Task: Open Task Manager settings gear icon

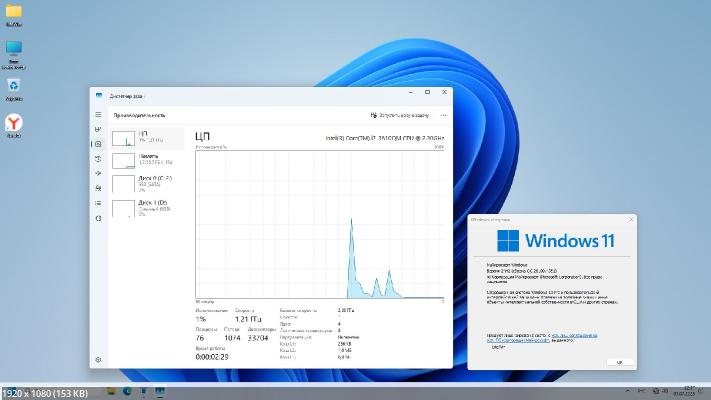Action: (98, 360)
